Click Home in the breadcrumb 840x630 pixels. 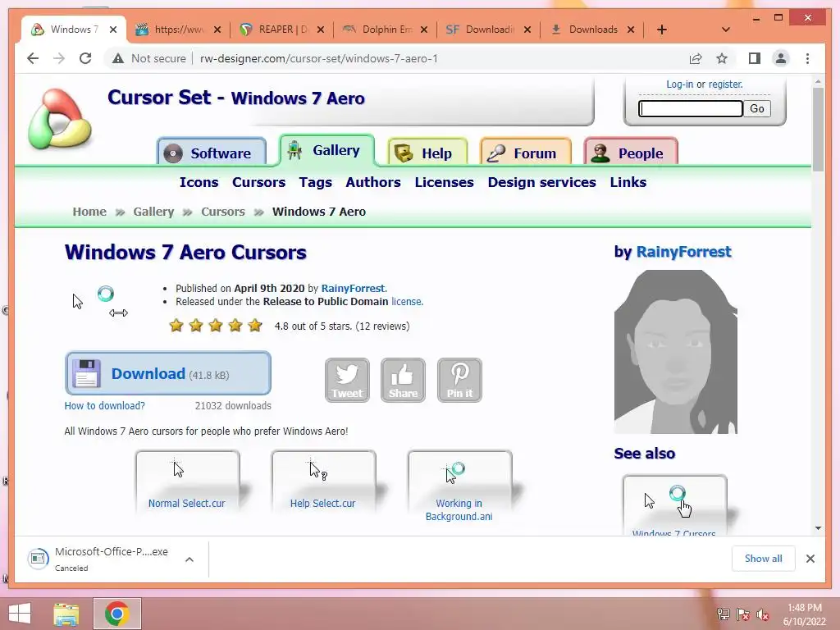click(89, 212)
